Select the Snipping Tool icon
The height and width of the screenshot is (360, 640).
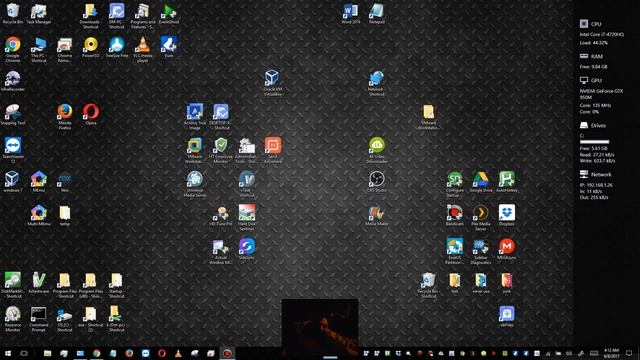[x=13, y=115]
